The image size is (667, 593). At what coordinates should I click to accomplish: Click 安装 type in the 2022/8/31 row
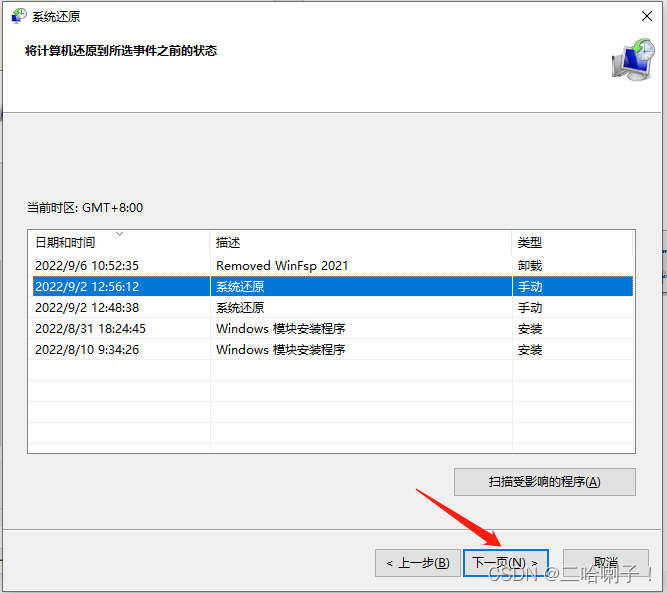click(x=530, y=328)
